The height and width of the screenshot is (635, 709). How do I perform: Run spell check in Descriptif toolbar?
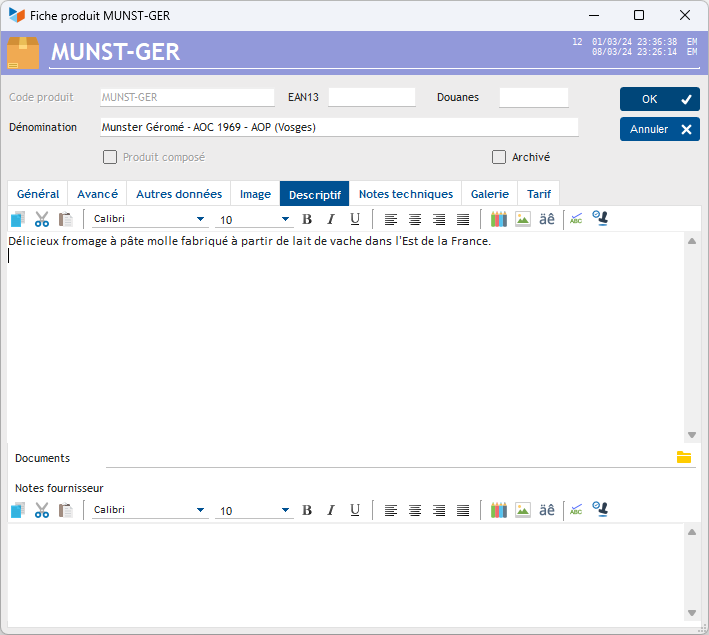click(576, 219)
